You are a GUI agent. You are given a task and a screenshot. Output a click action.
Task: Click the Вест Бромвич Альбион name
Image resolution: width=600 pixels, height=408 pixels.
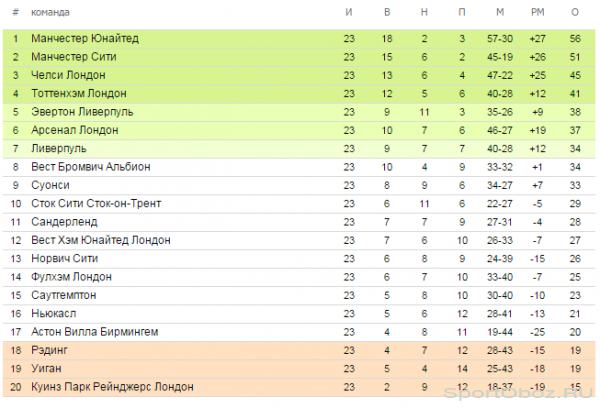(91, 167)
